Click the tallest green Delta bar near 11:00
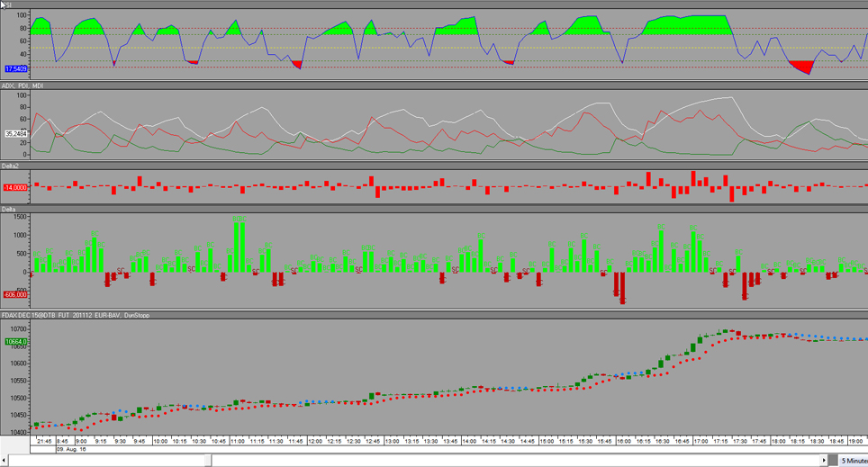This screenshot has height=467, width=868. click(x=239, y=245)
